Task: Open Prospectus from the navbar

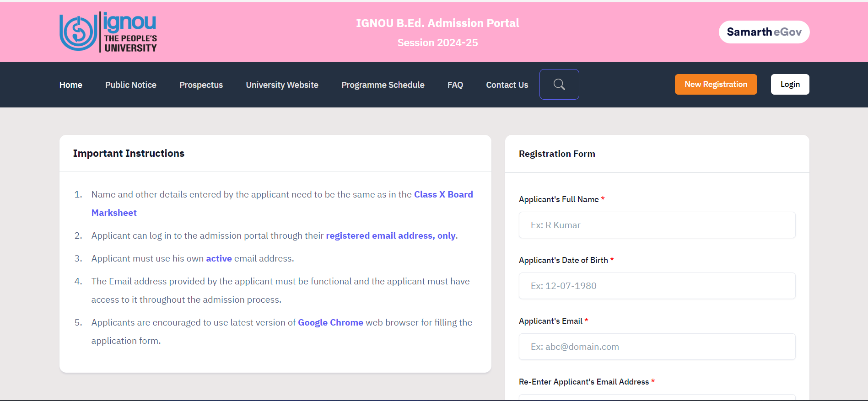Action: 201,85
